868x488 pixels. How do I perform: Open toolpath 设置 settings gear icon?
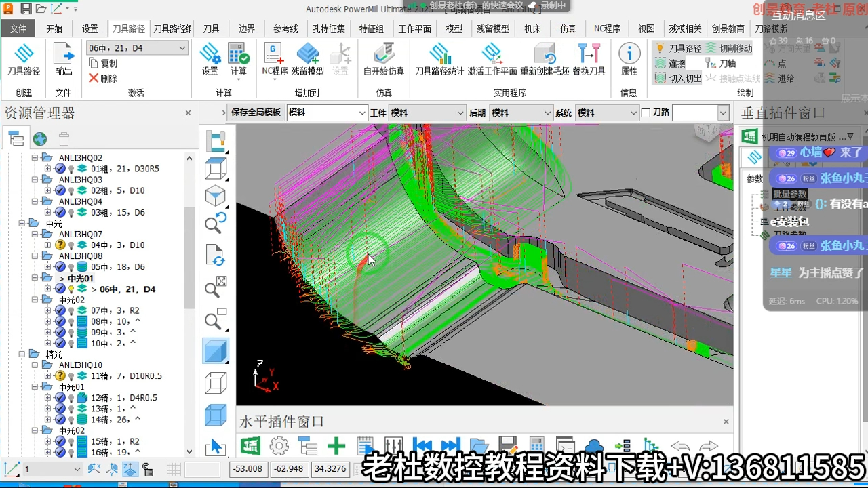pos(210,54)
